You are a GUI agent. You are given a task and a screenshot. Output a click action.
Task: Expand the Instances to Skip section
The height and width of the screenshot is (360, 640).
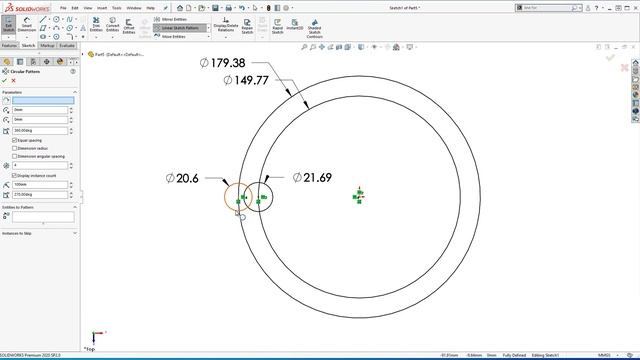pos(75,233)
